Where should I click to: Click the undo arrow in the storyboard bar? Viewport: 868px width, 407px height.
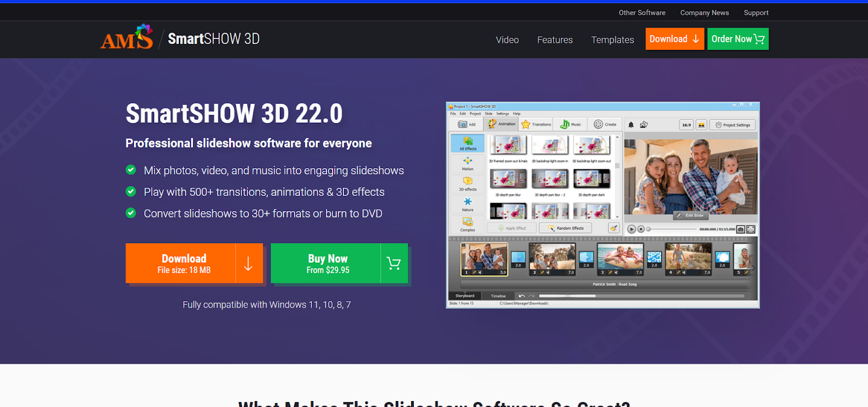tap(522, 296)
